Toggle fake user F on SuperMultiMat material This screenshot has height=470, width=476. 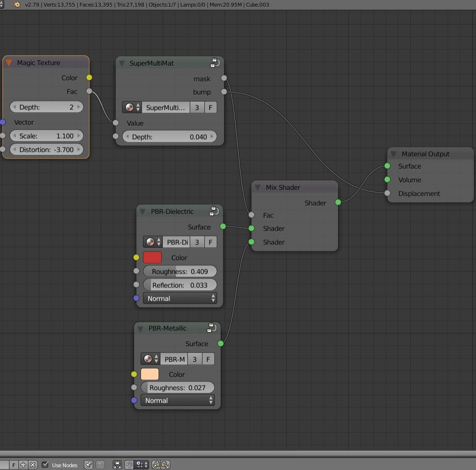(x=210, y=107)
